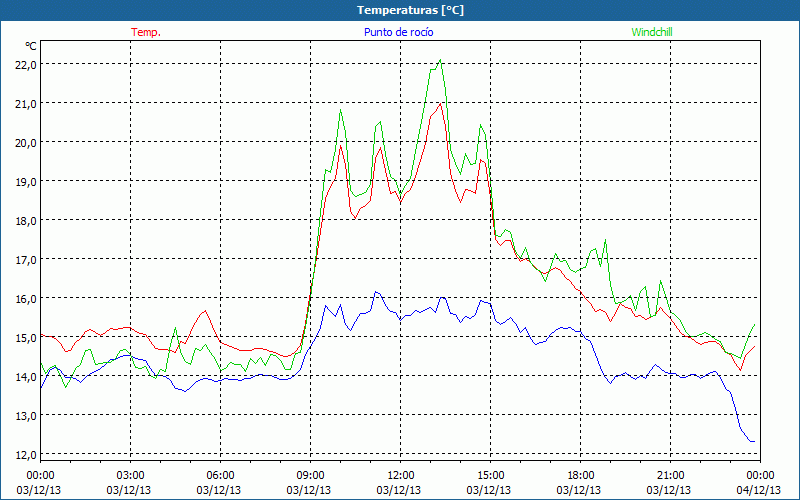Click the °C unit label on the axis

coord(31,46)
